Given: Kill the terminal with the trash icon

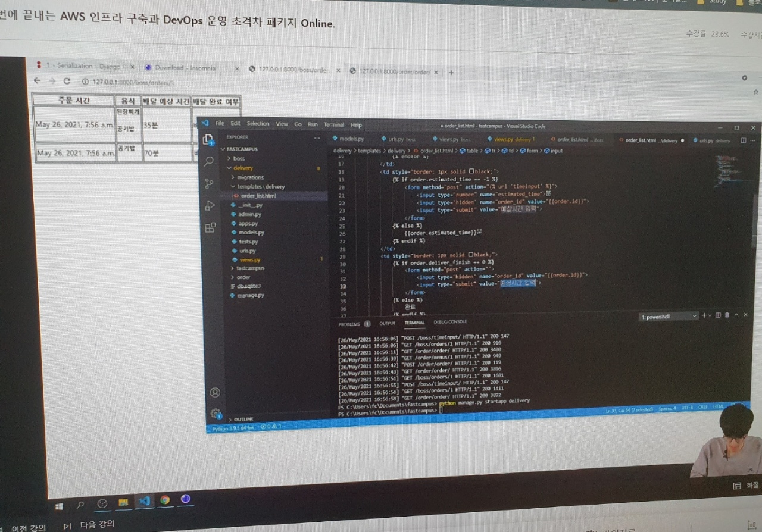Looking at the screenshot, I should (727, 315).
